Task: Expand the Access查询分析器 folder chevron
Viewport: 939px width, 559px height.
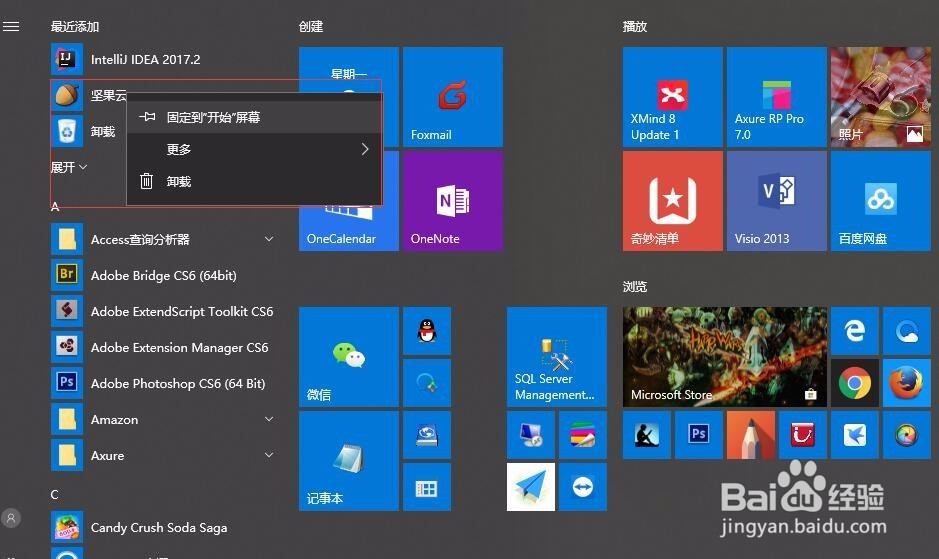Action: [269, 239]
